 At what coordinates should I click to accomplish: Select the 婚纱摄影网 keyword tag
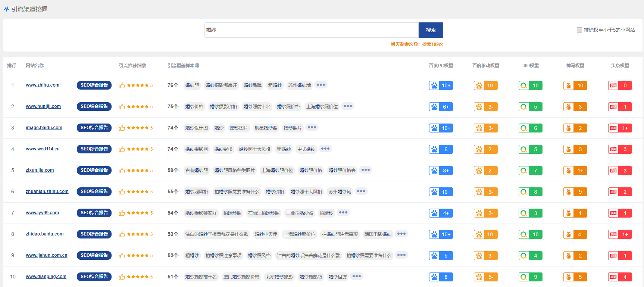coord(196,149)
